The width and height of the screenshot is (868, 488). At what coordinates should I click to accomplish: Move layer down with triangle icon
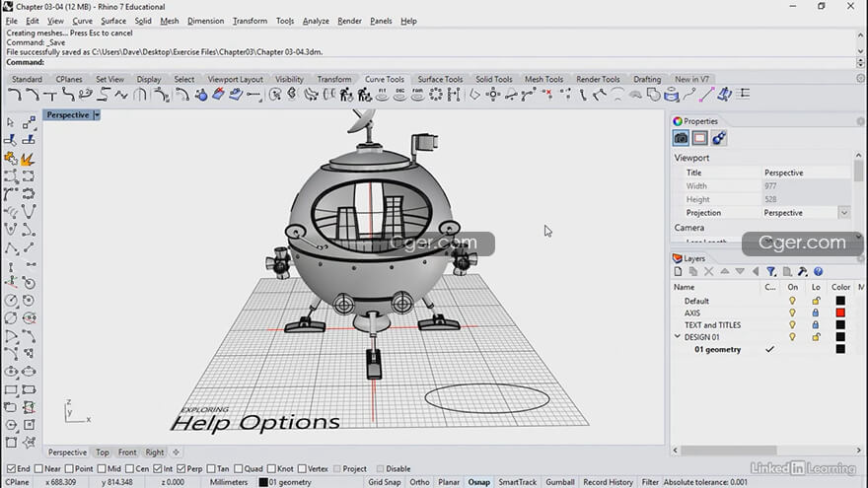click(740, 272)
